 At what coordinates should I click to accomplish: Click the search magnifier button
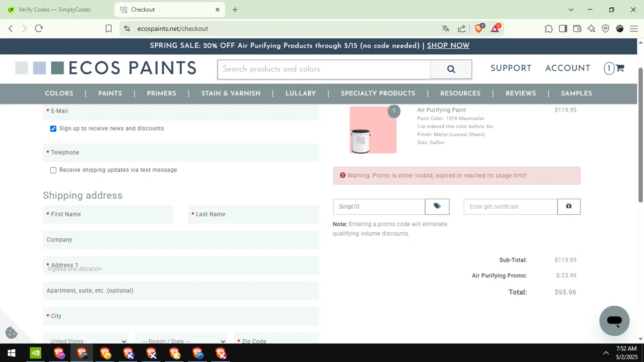click(451, 69)
